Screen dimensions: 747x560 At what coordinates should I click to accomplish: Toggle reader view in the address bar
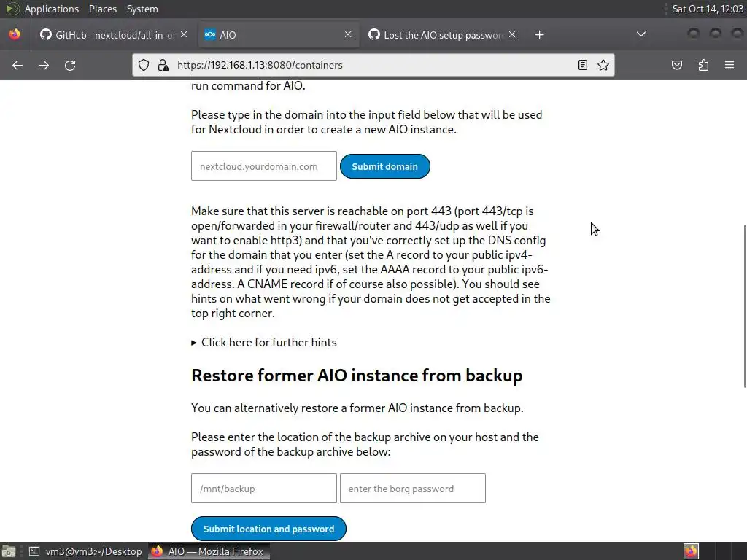pyautogui.click(x=582, y=65)
